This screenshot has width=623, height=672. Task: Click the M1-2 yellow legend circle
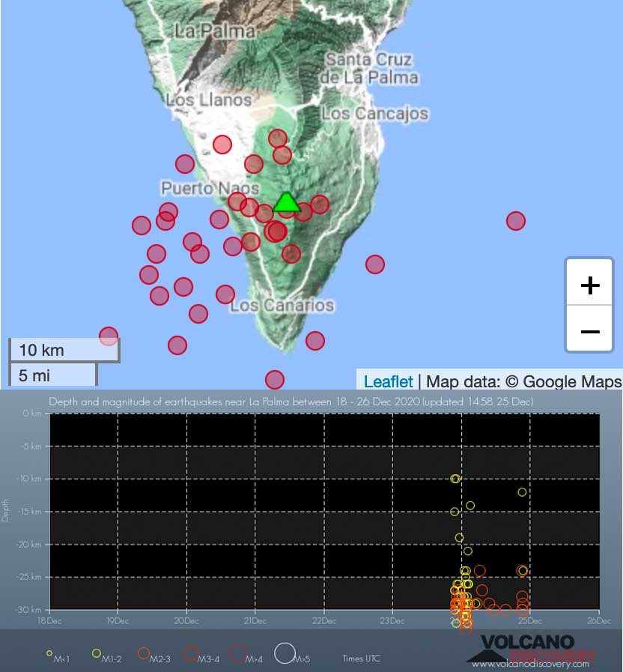97,653
